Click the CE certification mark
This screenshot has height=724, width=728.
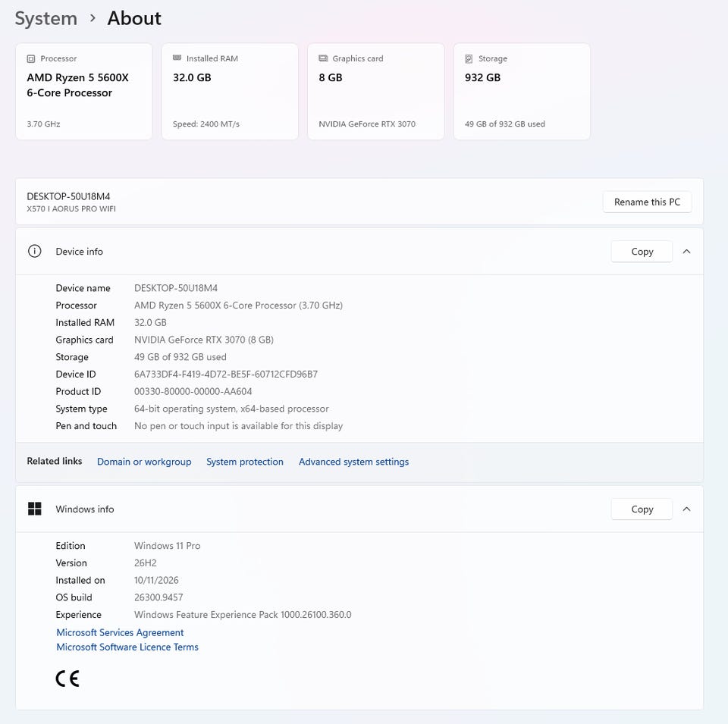pos(67,679)
